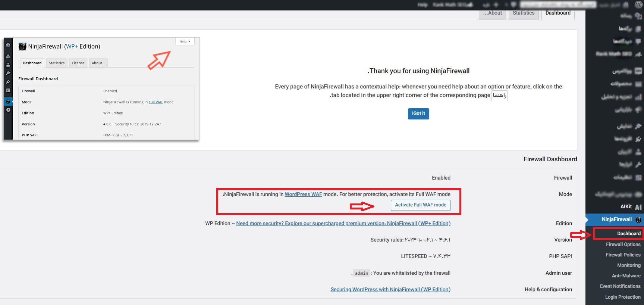This screenshot has height=305, width=644.
Task: Click the Firewall Dashboard heading
Action: point(550,159)
